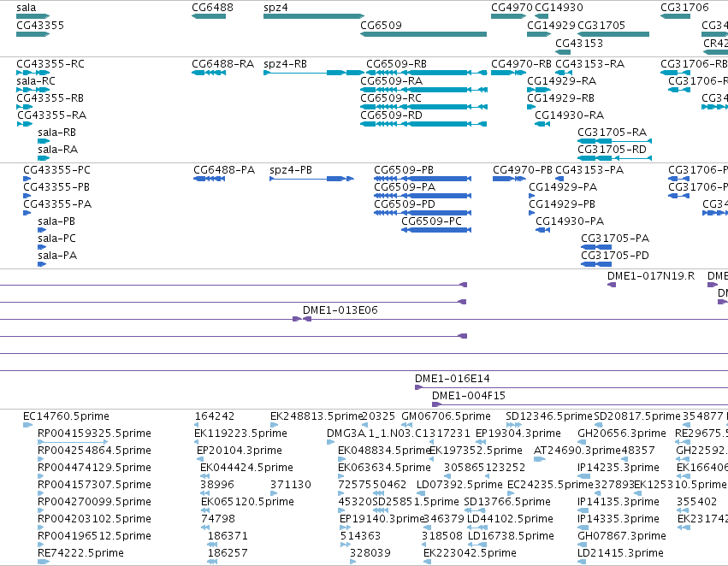Click the sala gene label
The height and width of the screenshot is (566, 728).
26,8
